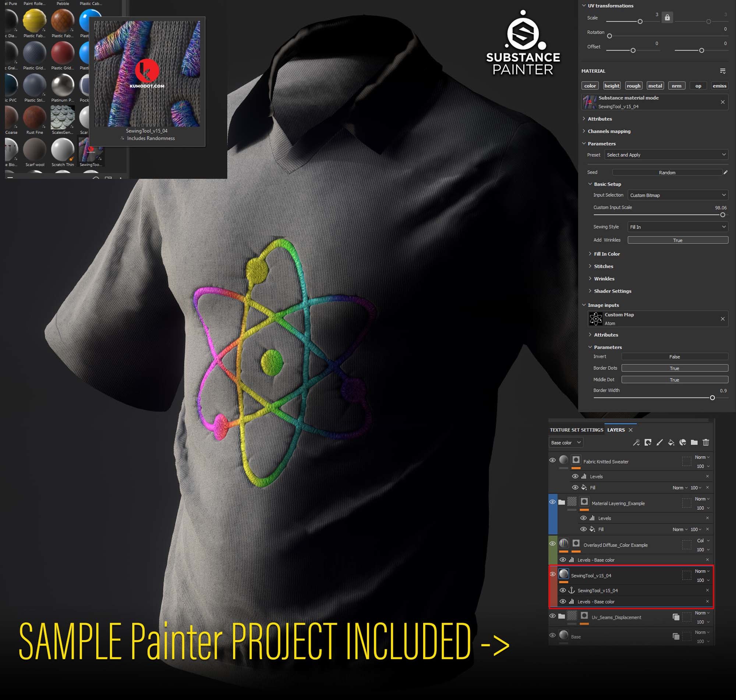736x700 pixels.
Task: Select the Scarf wool material thumbnail
Action: pos(35,149)
